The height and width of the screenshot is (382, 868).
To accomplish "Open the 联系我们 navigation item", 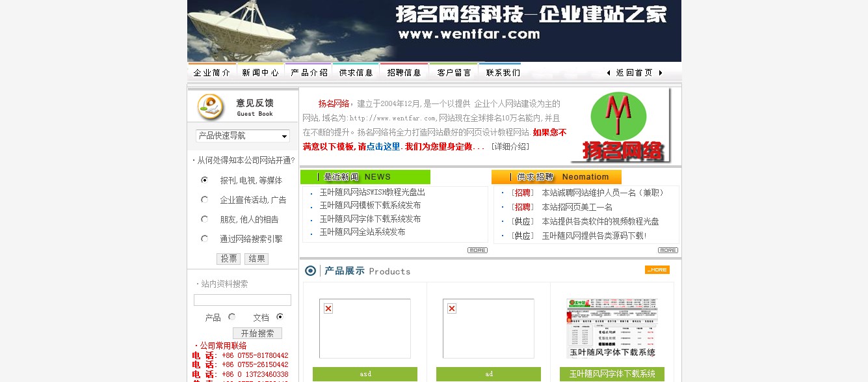I will tap(503, 72).
